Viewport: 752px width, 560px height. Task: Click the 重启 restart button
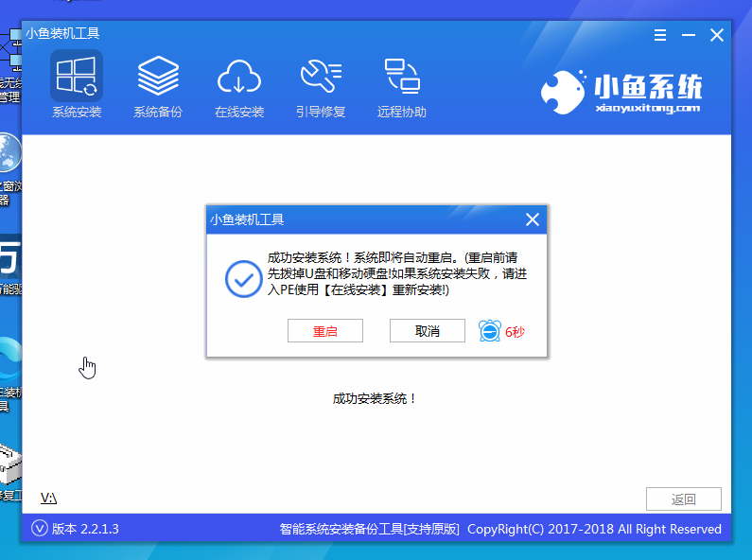(x=325, y=331)
